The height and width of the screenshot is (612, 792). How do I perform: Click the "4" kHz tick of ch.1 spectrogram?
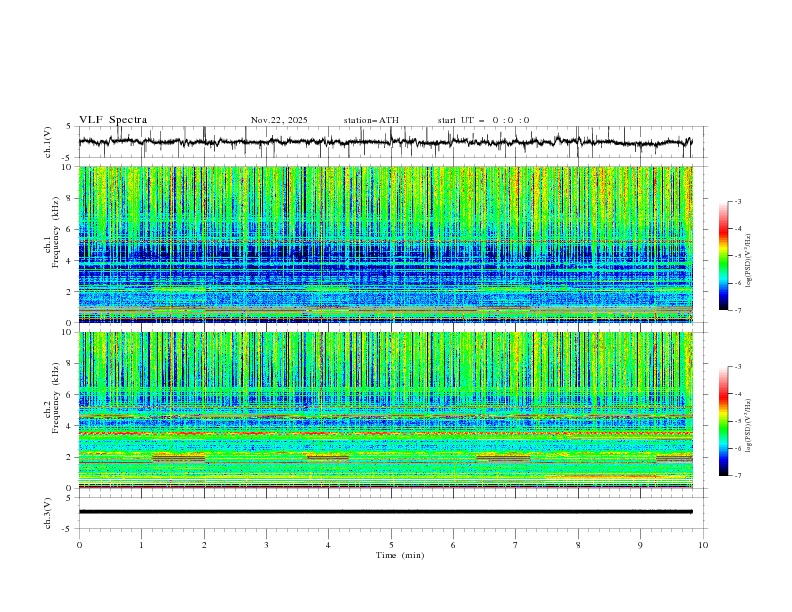tap(71, 261)
